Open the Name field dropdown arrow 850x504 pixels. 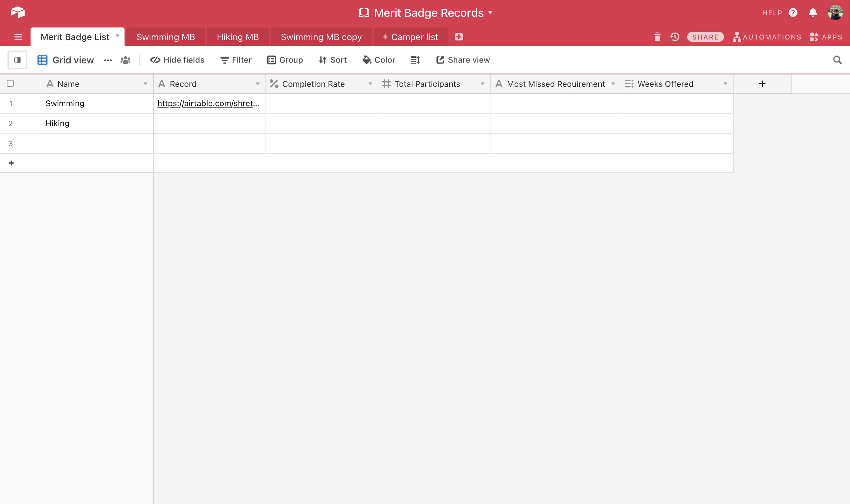coord(145,84)
